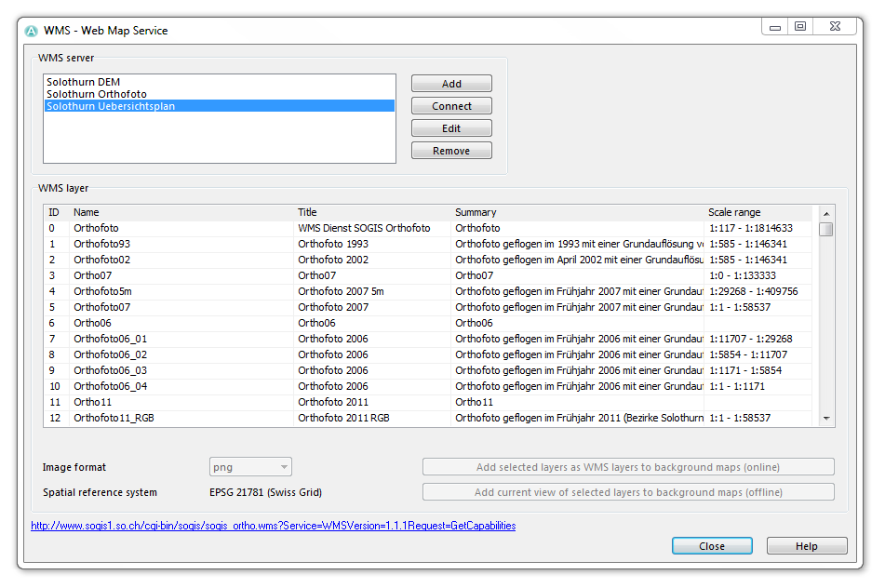Image resolution: width=885 pixels, height=588 pixels.
Task: Sort layers by Scale range column header
Action: click(734, 212)
